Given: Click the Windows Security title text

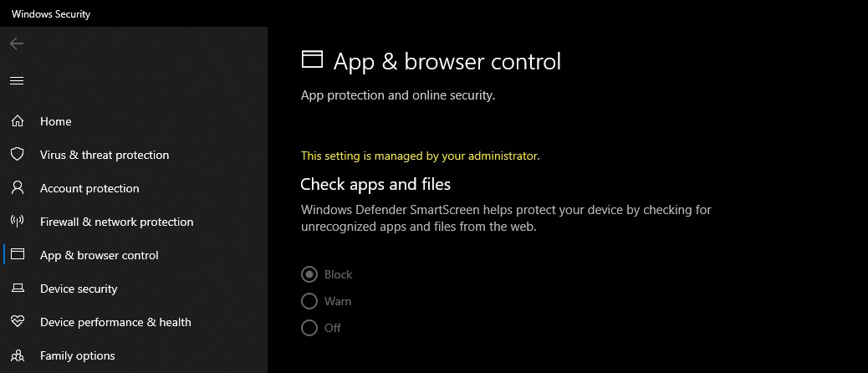Looking at the screenshot, I should pos(51,14).
